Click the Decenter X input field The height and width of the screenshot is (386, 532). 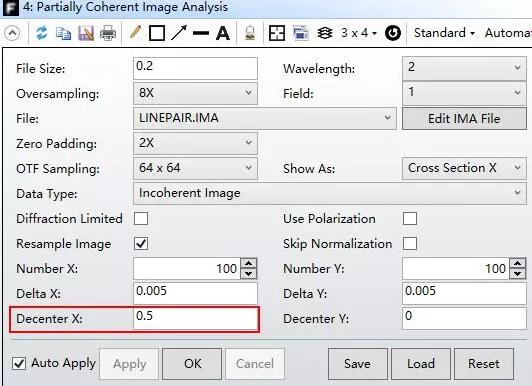pos(195,319)
